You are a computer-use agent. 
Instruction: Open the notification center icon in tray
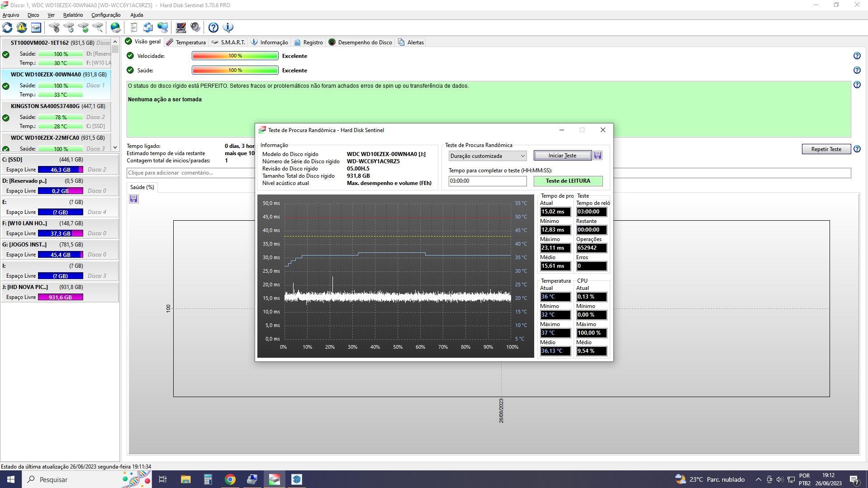(854, 479)
